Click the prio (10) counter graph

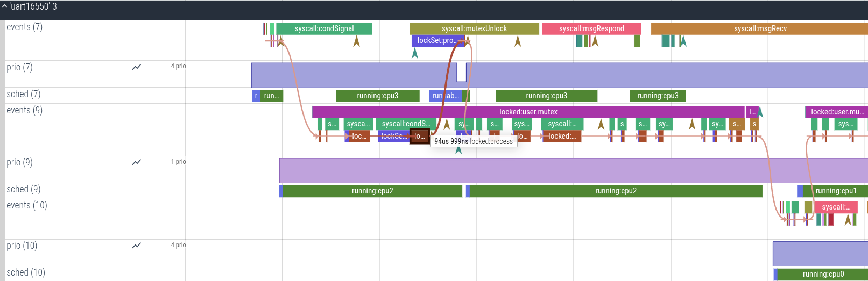coord(820,254)
